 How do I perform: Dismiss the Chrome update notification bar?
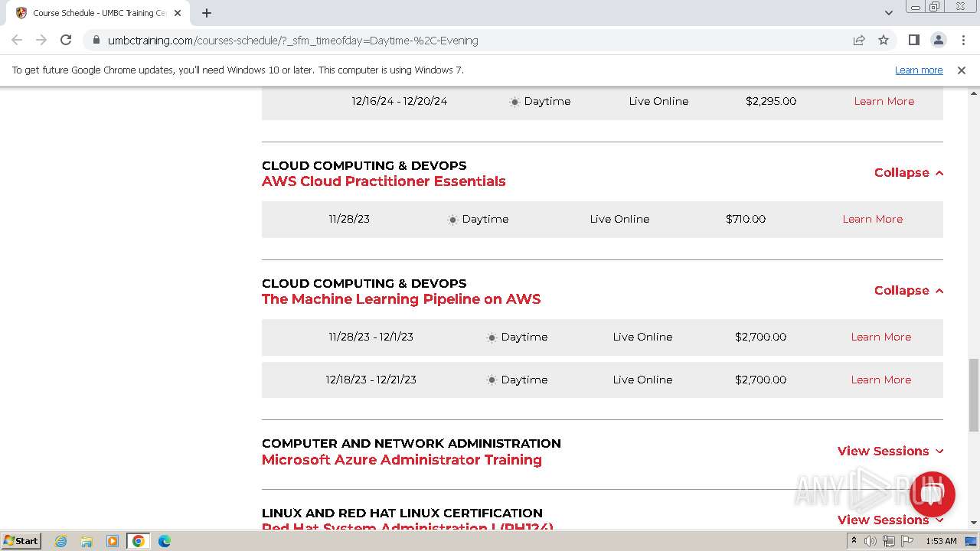962,70
